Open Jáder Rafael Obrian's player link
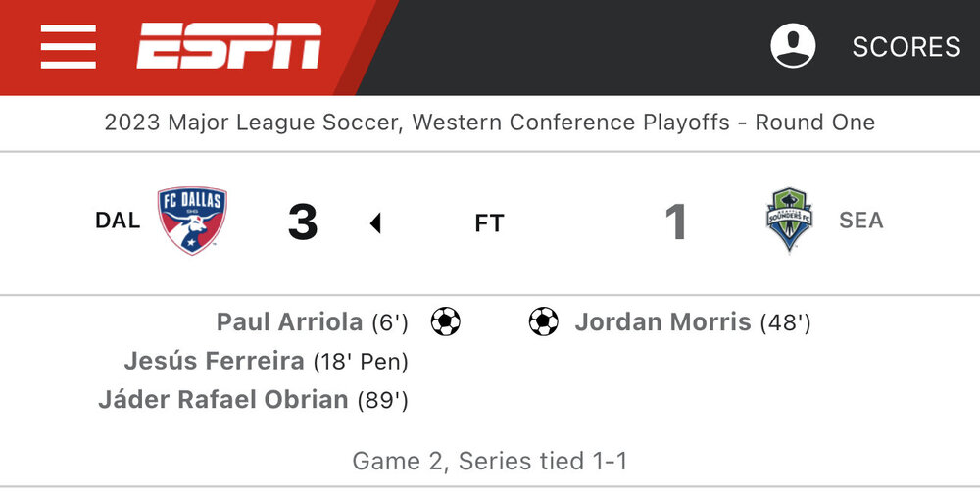Screen dimensions: 980x493 (x=223, y=400)
